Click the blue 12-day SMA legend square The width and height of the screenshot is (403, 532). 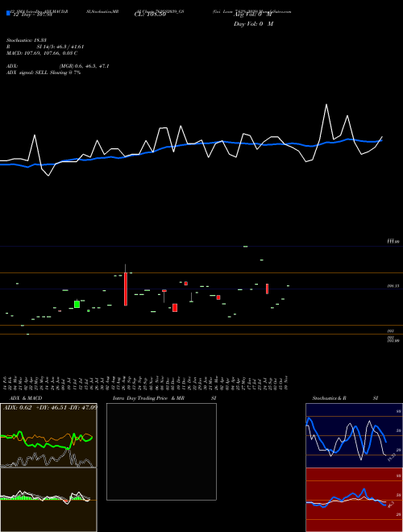(8, 14)
